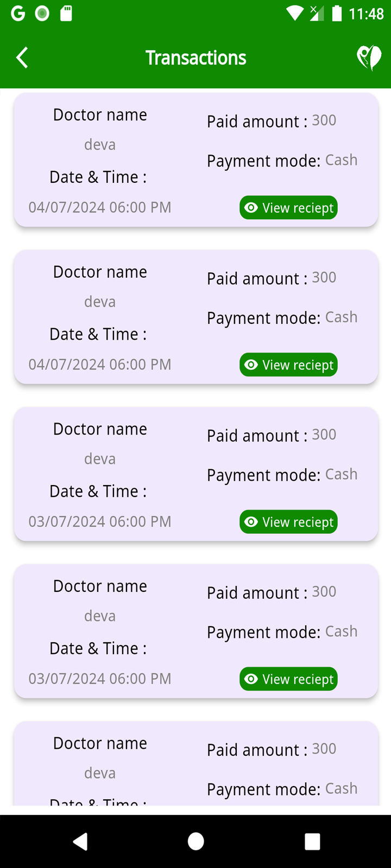
Task: Tap the Transactions header title
Action: pos(195,58)
